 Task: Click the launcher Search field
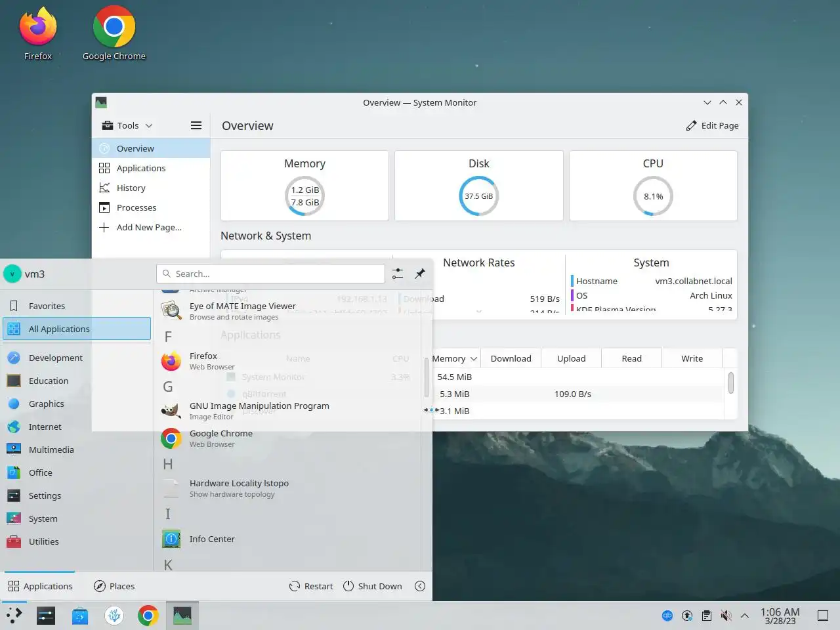(x=270, y=274)
